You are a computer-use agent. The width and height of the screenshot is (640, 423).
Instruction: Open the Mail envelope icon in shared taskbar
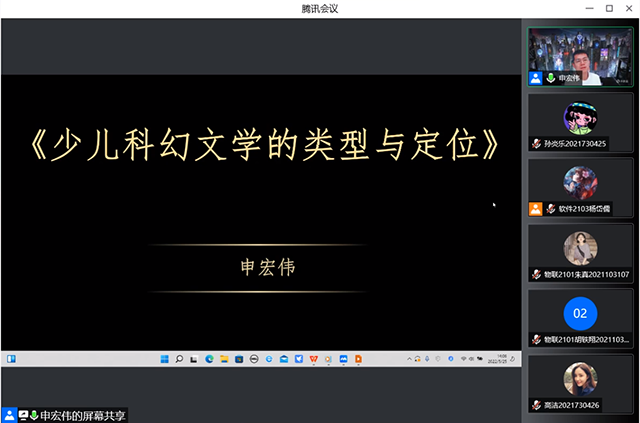click(284, 359)
